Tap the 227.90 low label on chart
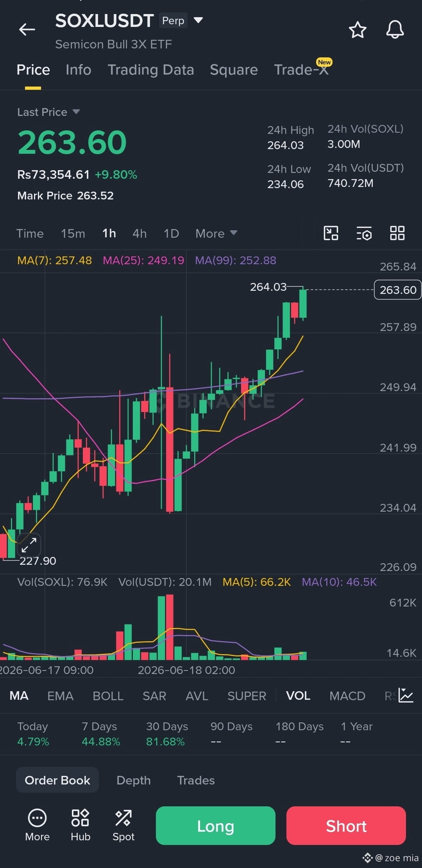This screenshot has height=868, width=422. tap(38, 561)
